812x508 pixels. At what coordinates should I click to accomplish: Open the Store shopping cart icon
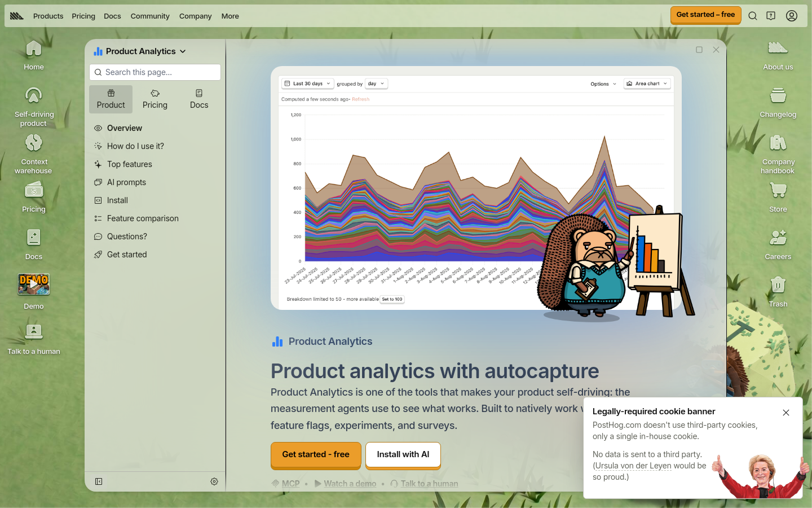778,197
